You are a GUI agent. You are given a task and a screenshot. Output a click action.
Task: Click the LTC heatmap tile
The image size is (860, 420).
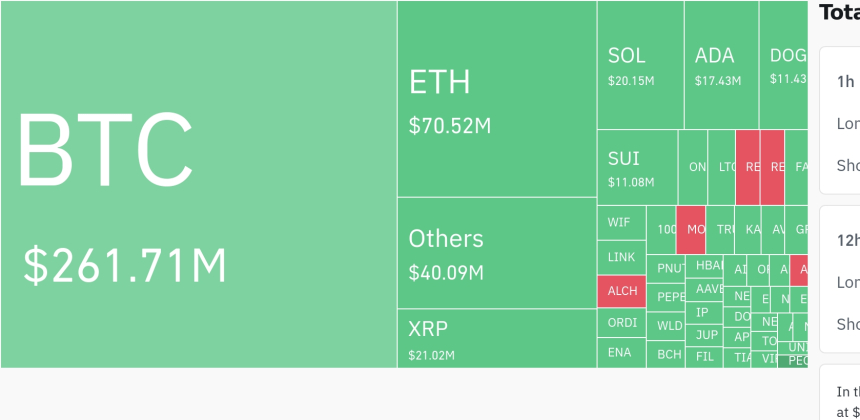722,167
